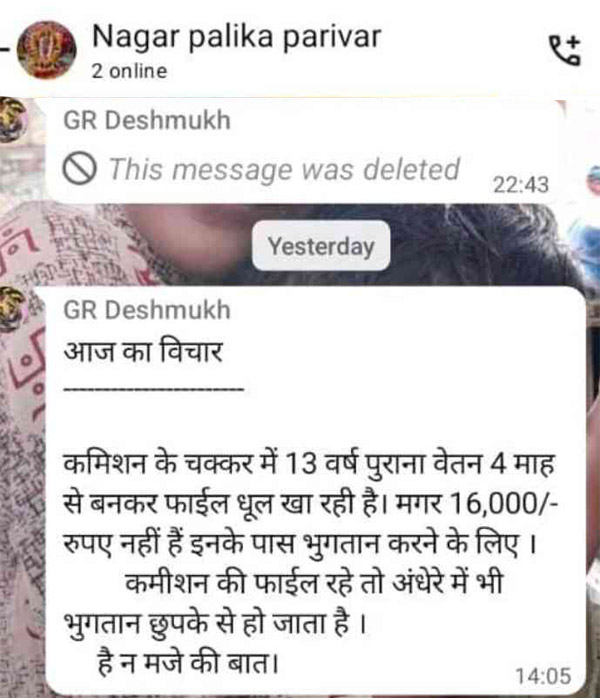600x700 pixels.
Task: Tap the deleted message prohibited icon
Action: 79,168
